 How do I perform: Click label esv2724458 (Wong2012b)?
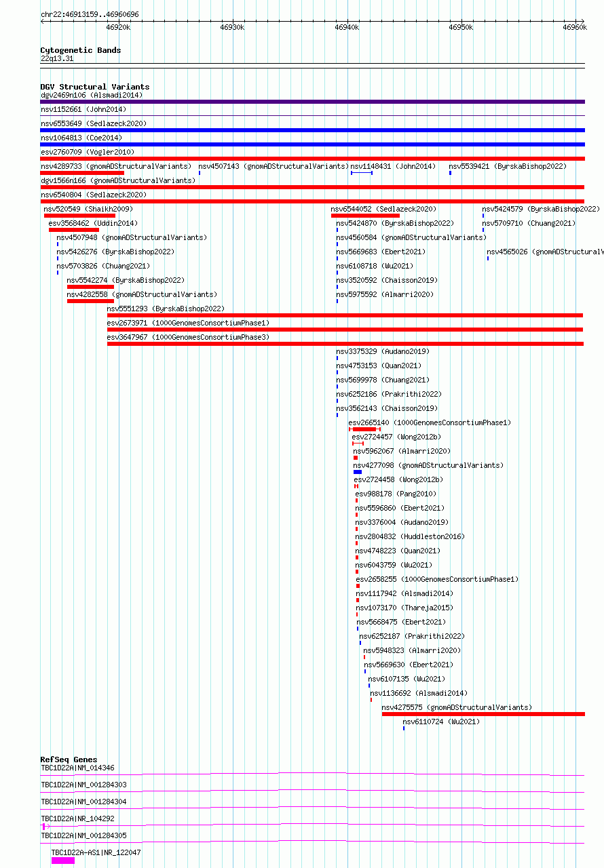coord(398,479)
